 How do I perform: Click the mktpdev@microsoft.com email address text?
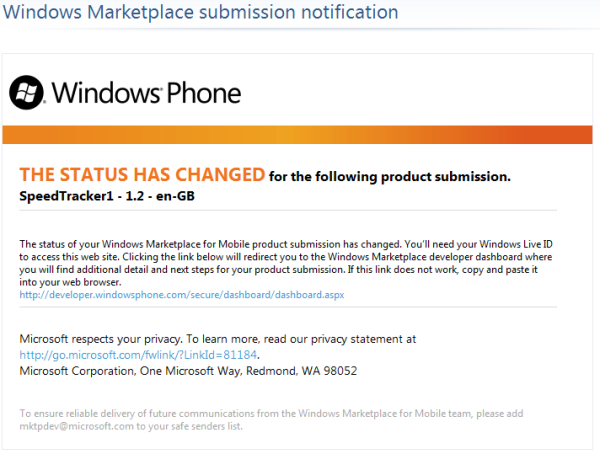tap(77, 426)
